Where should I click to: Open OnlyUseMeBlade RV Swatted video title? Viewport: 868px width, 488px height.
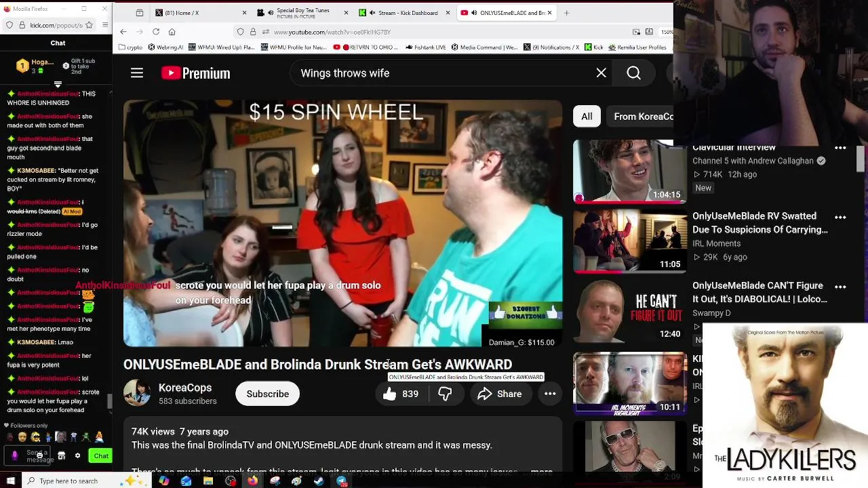tap(759, 223)
